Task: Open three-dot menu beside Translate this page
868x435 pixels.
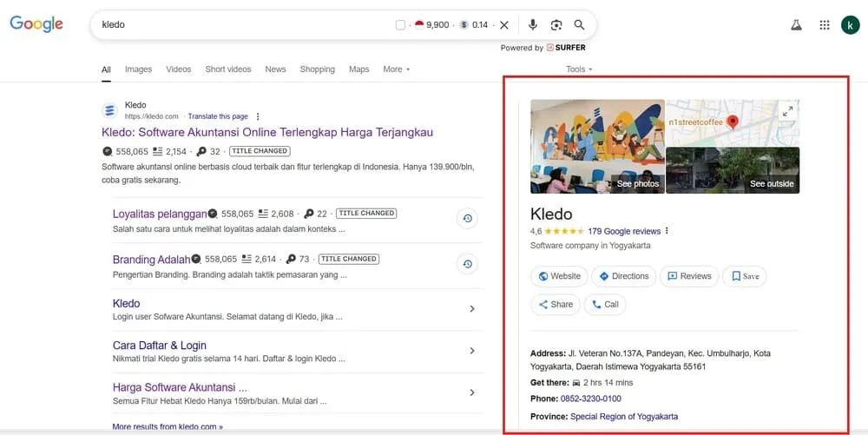Action: (x=258, y=116)
